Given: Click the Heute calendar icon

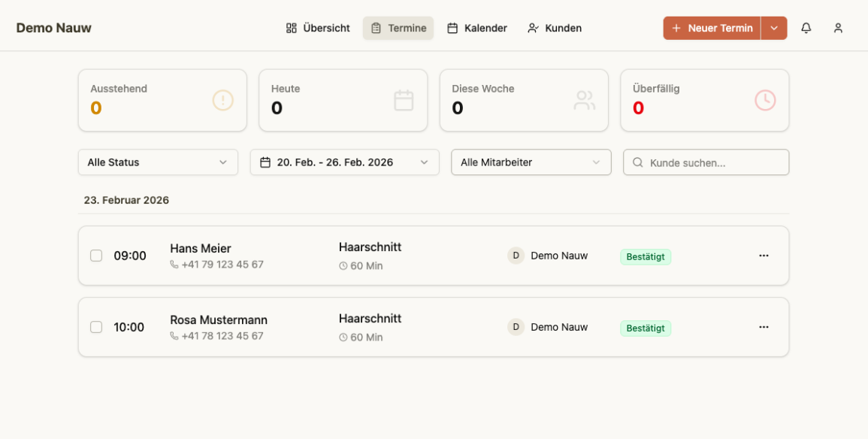Looking at the screenshot, I should click(x=404, y=100).
